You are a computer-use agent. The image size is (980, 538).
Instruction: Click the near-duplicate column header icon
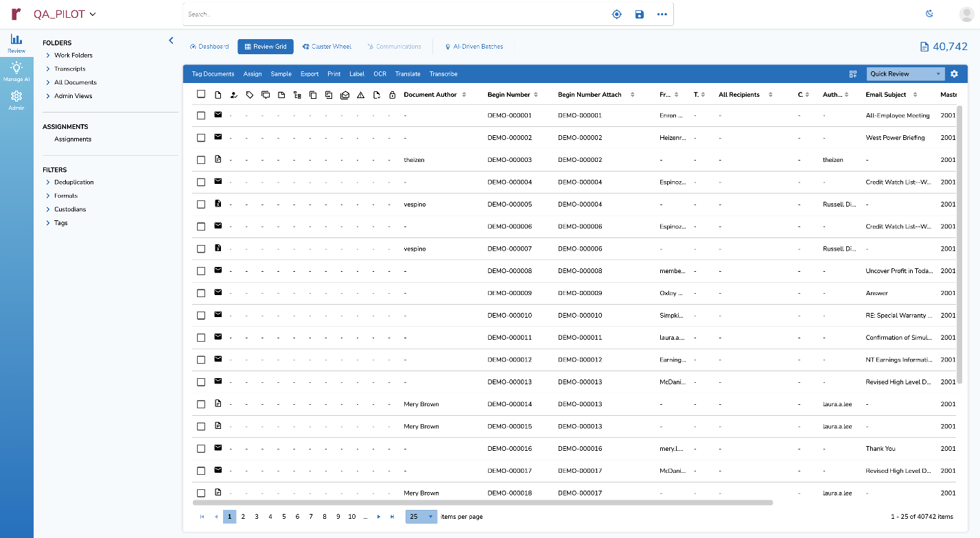[329, 95]
